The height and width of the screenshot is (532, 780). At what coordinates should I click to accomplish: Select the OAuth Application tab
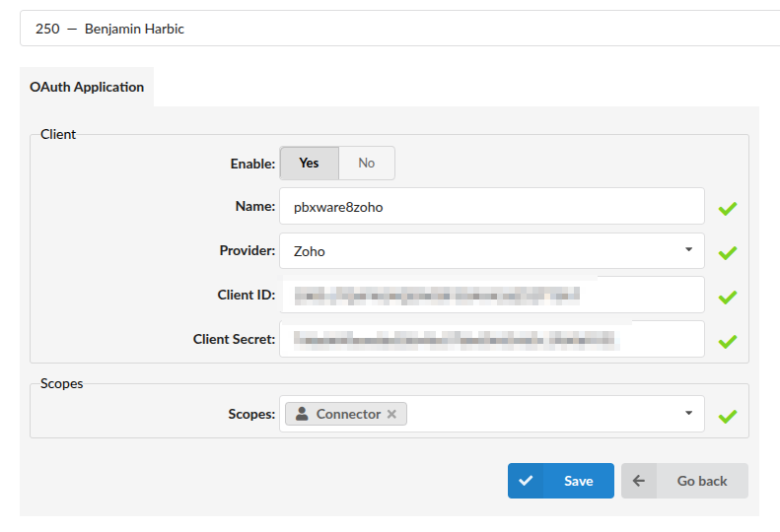[x=87, y=87]
